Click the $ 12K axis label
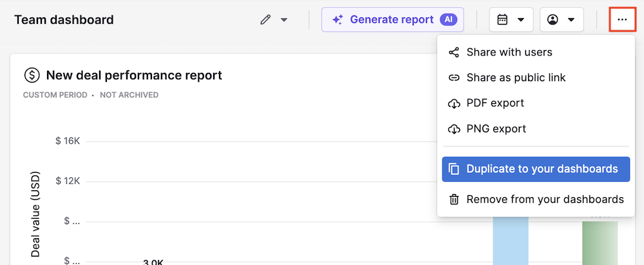This screenshot has height=265, width=644. pos(68,181)
